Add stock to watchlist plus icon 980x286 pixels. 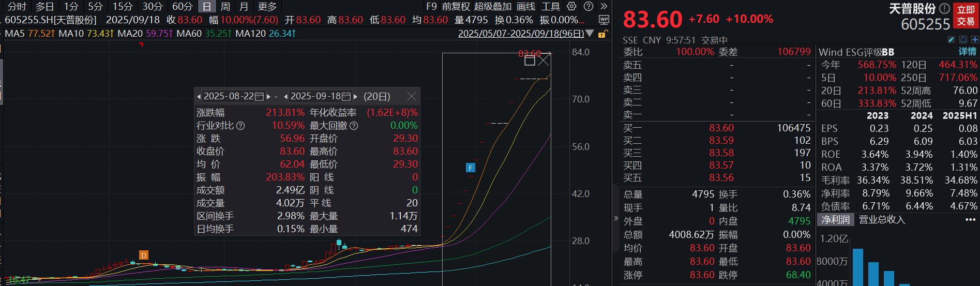[x=975, y=39]
